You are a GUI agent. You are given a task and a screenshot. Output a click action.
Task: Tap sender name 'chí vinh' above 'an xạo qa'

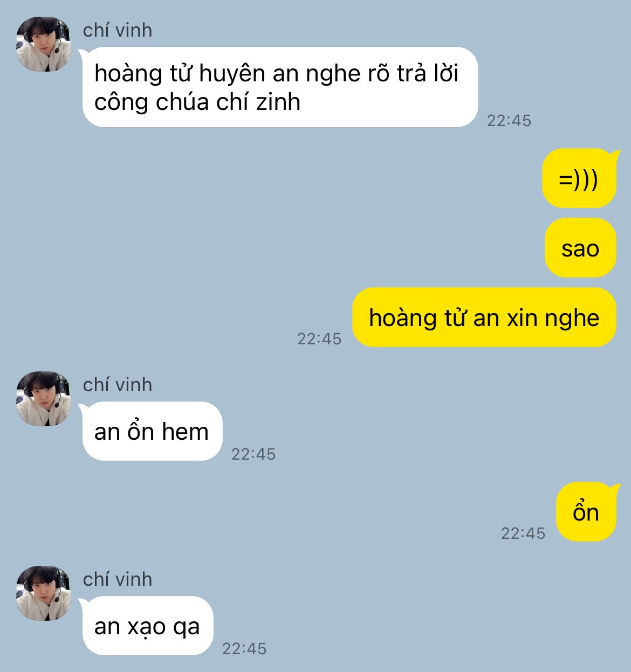tap(118, 579)
